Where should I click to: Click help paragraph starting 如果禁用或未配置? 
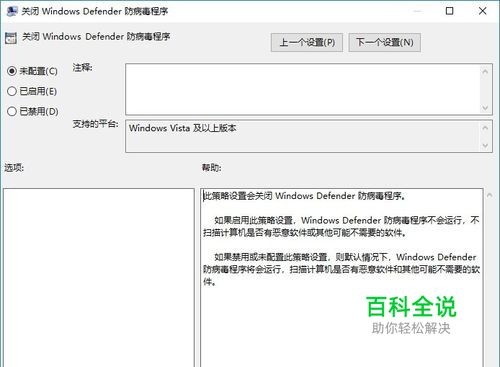tap(341, 269)
